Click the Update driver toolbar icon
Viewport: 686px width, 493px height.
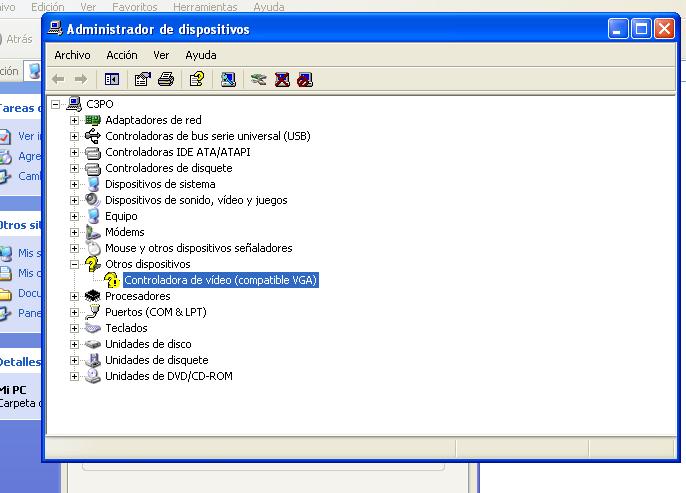259,79
